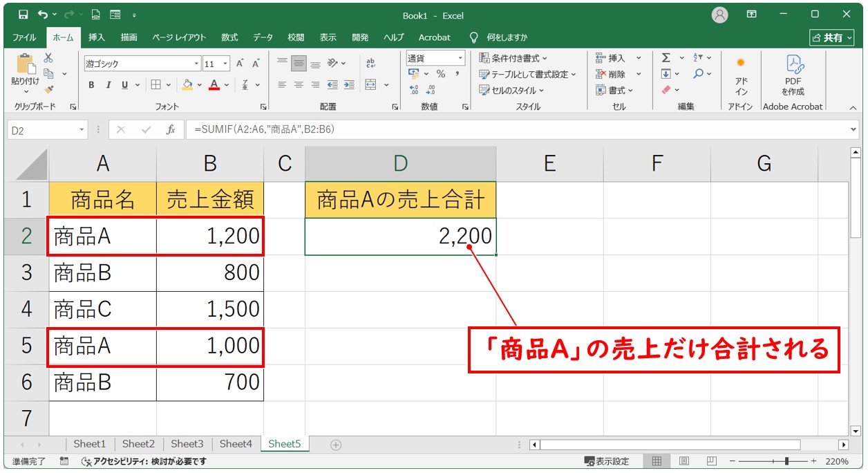The image size is (868, 473).
Task: Click the increase font size icon
Action: coord(240,64)
